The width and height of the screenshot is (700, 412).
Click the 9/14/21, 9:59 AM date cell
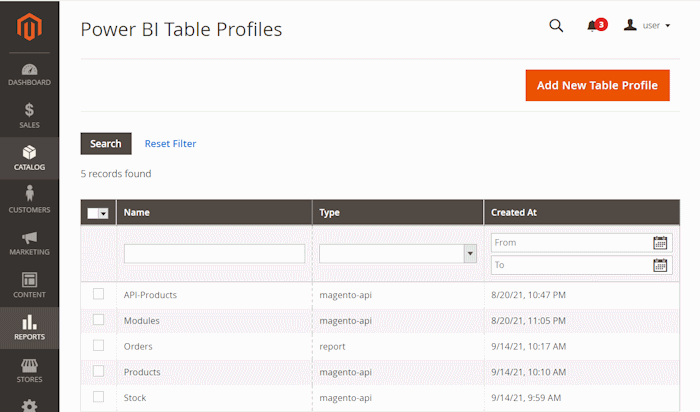tap(526, 398)
